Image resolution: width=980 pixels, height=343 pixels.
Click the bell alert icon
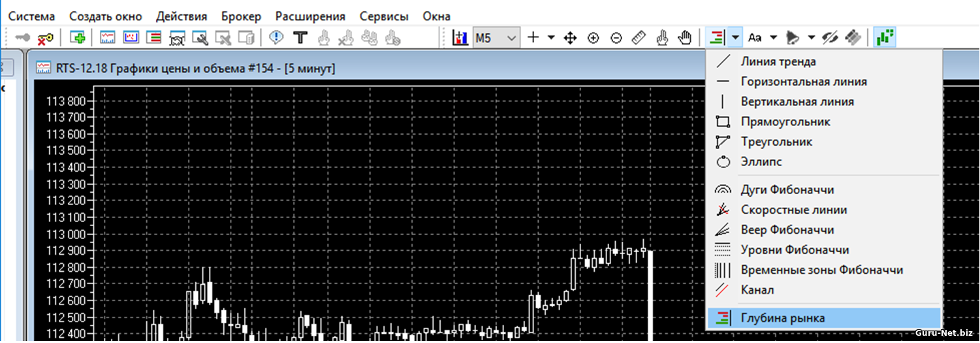[793, 38]
